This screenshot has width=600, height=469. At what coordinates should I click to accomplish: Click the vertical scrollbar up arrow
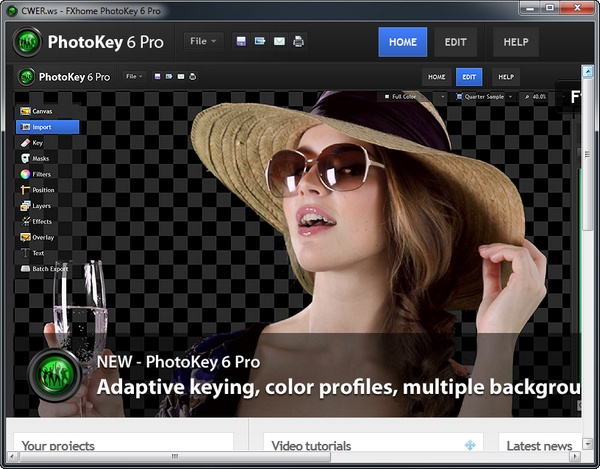tap(588, 72)
